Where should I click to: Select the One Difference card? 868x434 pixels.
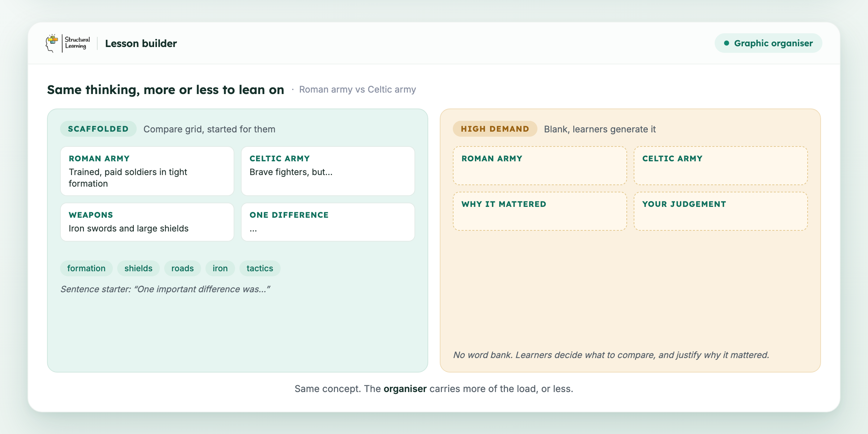pyautogui.click(x=328, y=222)
